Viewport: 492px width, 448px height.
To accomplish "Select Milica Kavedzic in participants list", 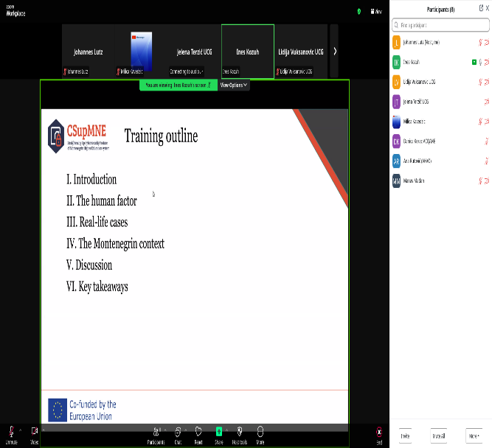I will (440, 122).
